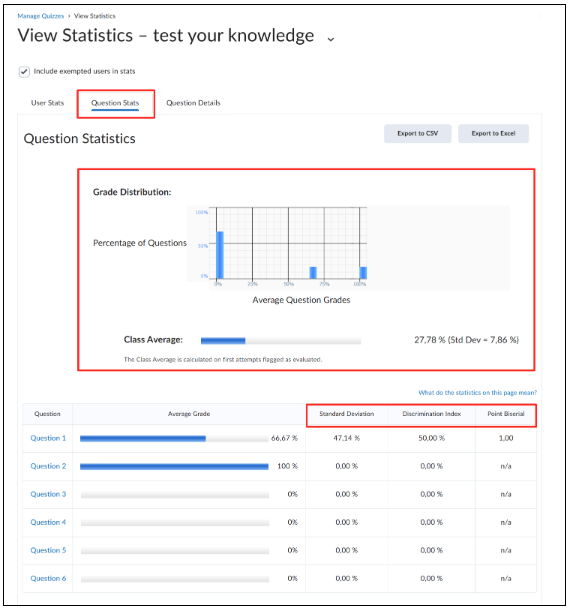Image resolution: width=570 pixels, height=611 pixels.
Task: Open the Question Details tab
Action: pyautogui.click(x=193, y=103)
